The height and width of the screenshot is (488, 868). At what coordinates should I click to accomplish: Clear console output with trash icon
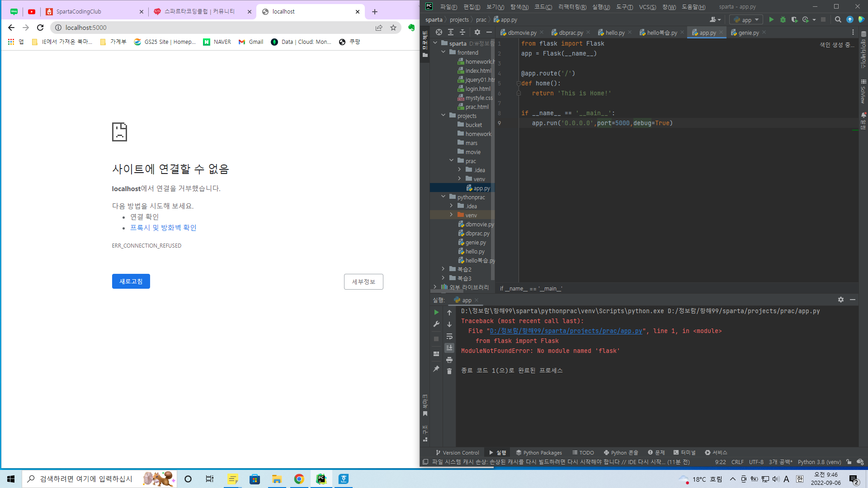click(x=449, y=371)
